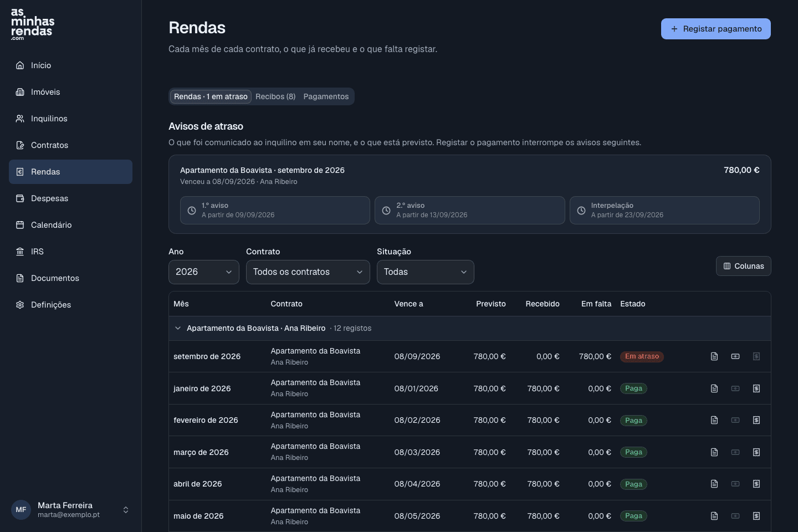
Task: Open the Situação dropdown showing Todas
Action: [426, 272]
